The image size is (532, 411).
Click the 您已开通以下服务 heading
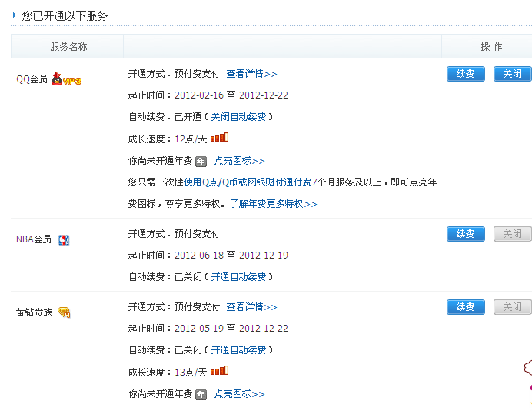pos(65,15)
